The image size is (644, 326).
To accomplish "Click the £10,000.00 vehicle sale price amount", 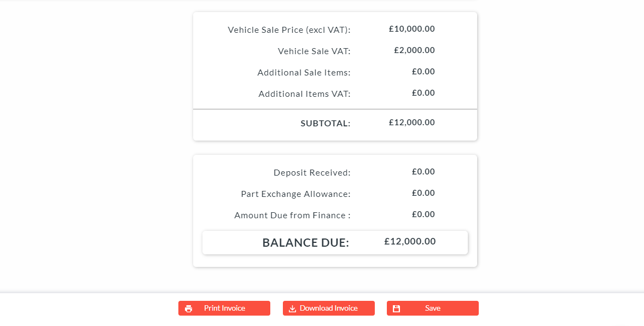I will [411, 29].
